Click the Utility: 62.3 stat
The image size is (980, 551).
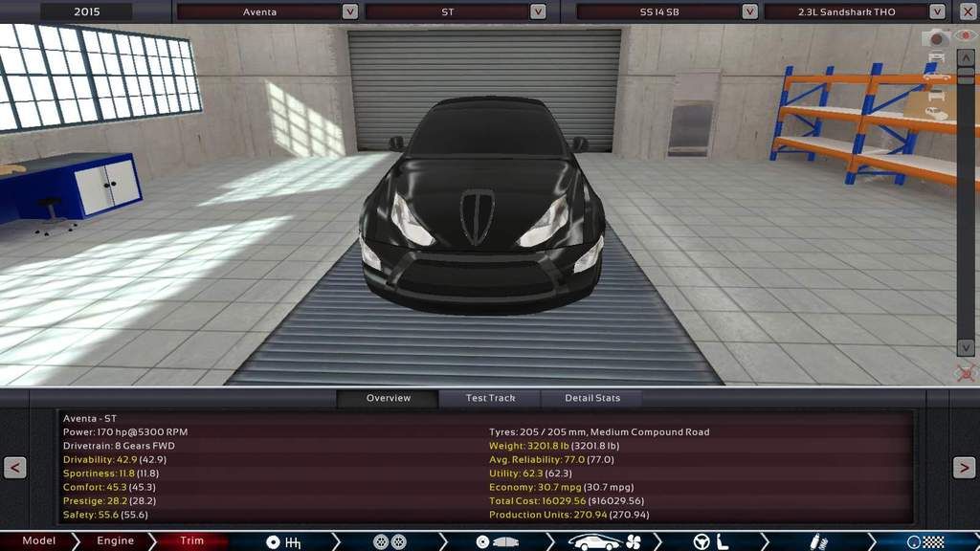pyautogui.click(x=530, y=474)
